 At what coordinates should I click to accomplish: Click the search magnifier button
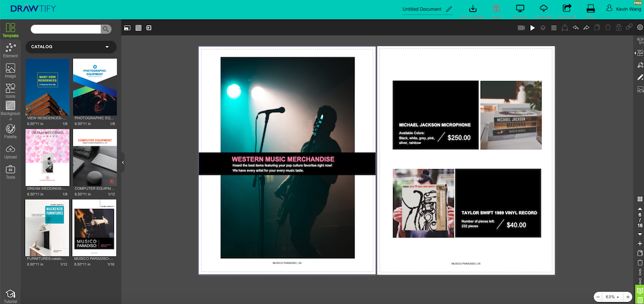click(106, 29)
